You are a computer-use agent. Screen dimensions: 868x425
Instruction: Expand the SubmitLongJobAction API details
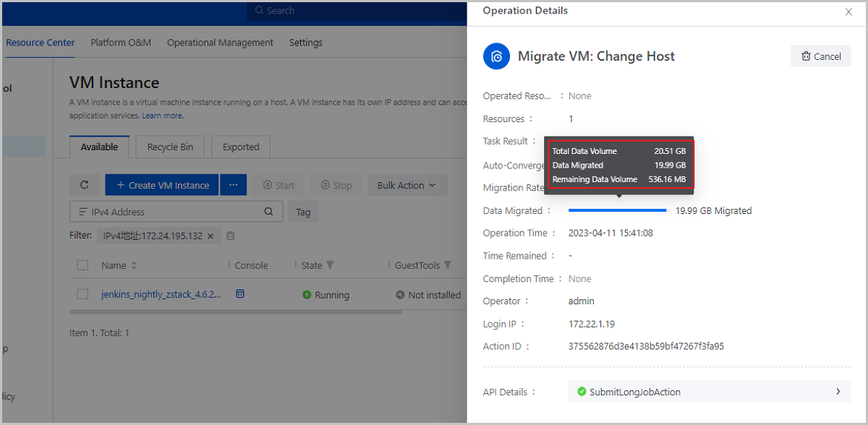838,392
